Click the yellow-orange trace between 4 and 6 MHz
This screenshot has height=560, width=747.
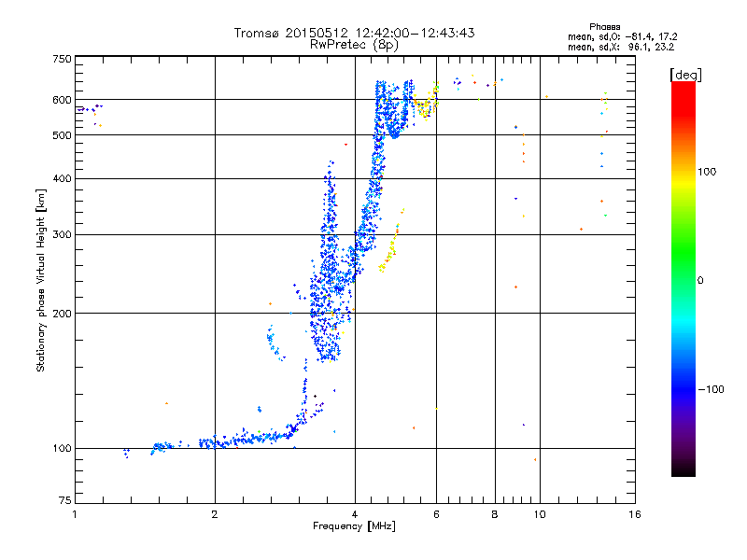click(391, 241)
